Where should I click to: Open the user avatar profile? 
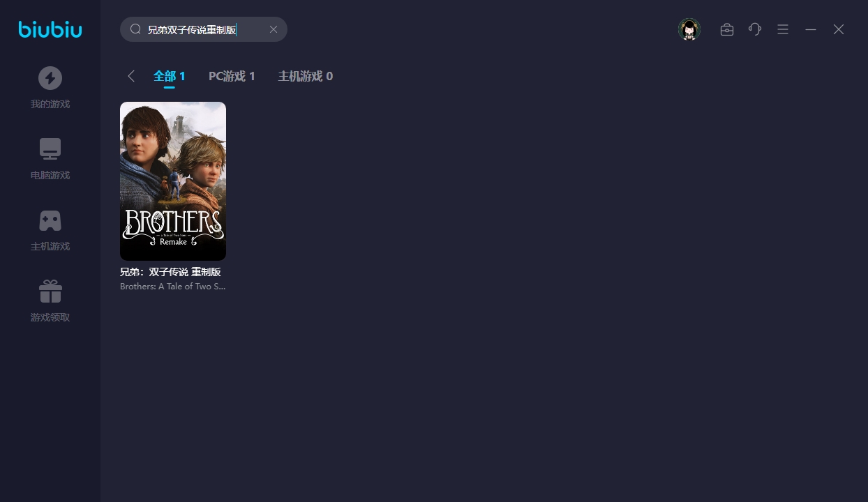click(x=689, y=29)
